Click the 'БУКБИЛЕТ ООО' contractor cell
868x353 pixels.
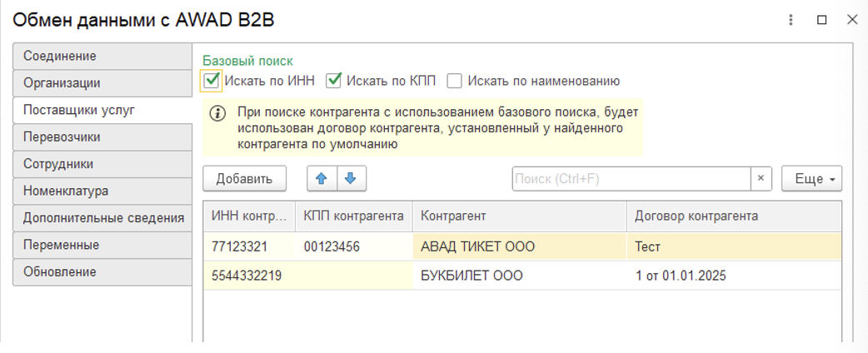point(472,276)
